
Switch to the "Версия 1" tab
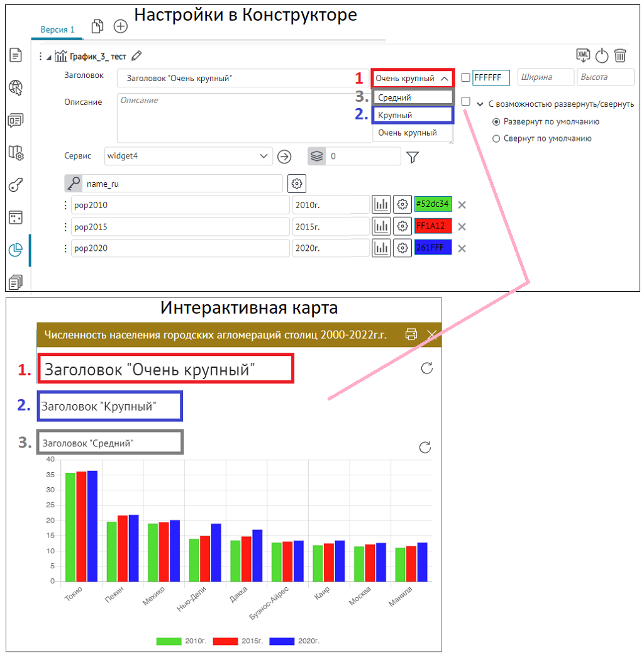coord(57,30)
